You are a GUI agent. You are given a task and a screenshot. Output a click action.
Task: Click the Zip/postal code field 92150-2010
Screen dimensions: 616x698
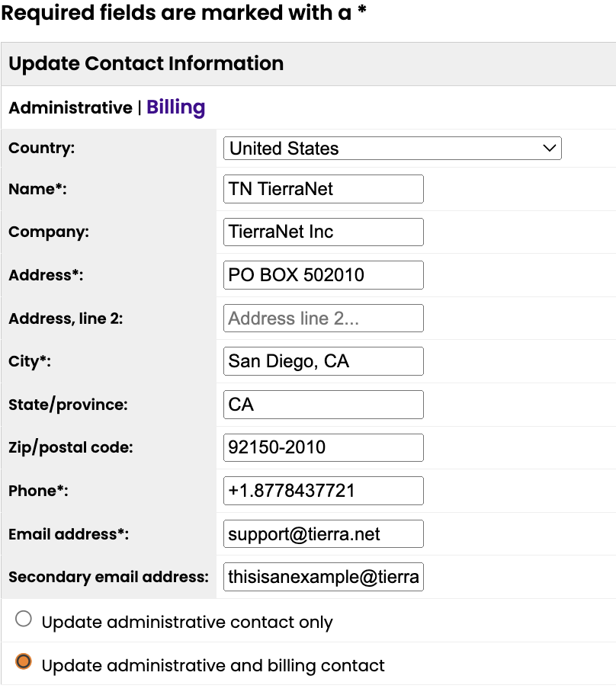pos(323,447)
